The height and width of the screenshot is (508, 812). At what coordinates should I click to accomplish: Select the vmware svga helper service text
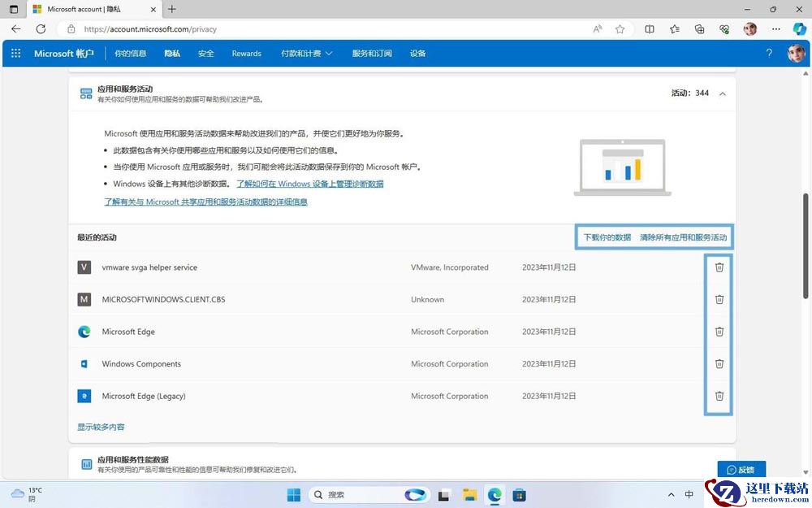click(x=149, y=267)
